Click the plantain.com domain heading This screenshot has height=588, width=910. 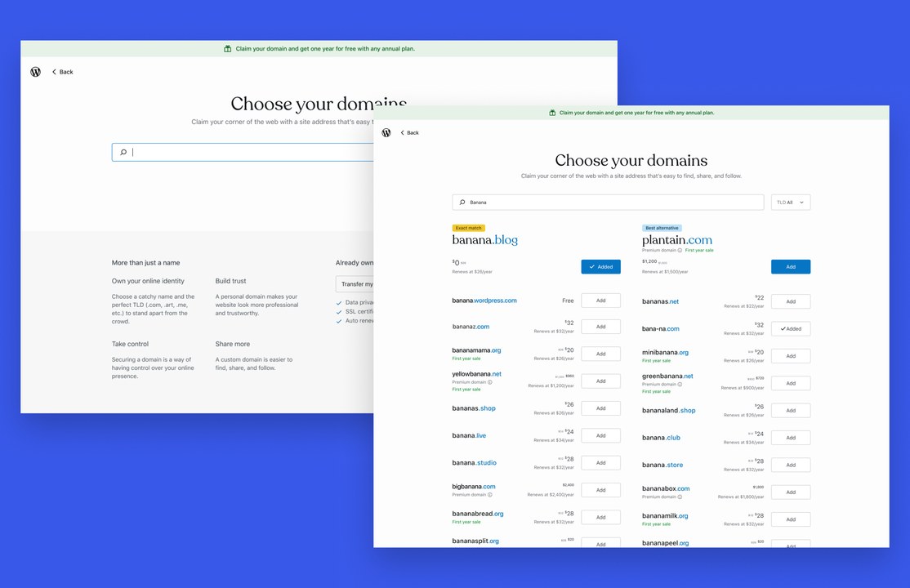(676, 240)
